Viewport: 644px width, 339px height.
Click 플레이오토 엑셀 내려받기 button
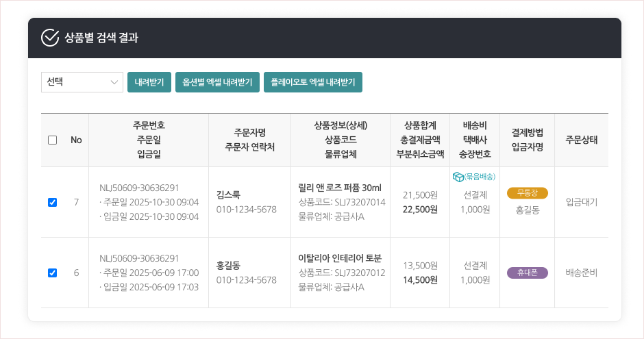312,82
